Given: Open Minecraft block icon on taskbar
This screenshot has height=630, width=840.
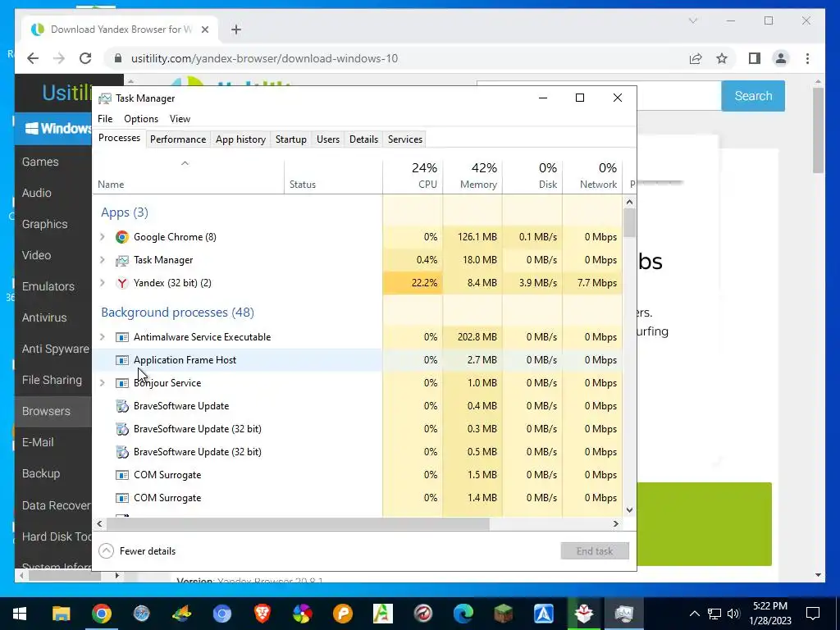Looking at the screenshot, I should [504, 614].
